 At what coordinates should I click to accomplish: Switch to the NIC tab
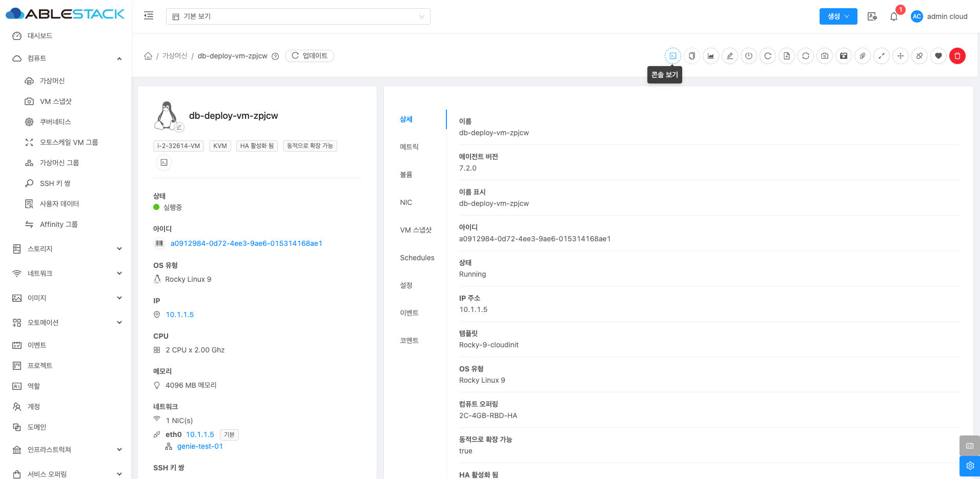coord(406,202)
